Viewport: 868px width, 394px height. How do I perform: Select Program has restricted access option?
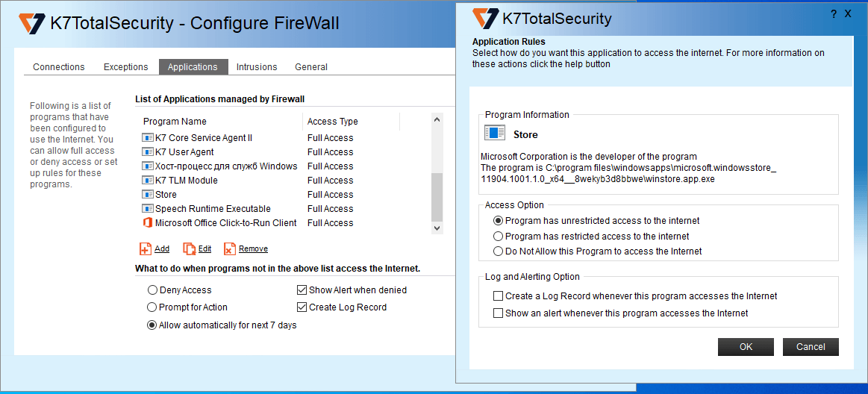499,237
